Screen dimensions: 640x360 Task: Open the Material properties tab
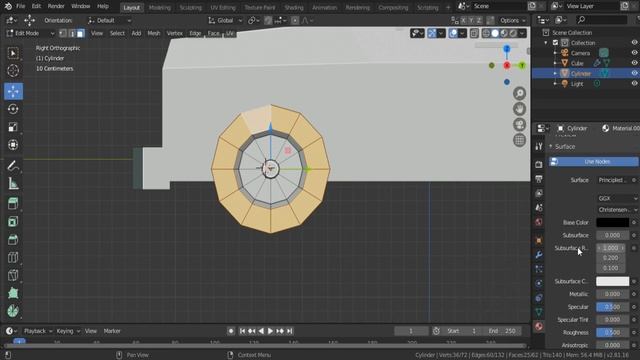(539, 326)
